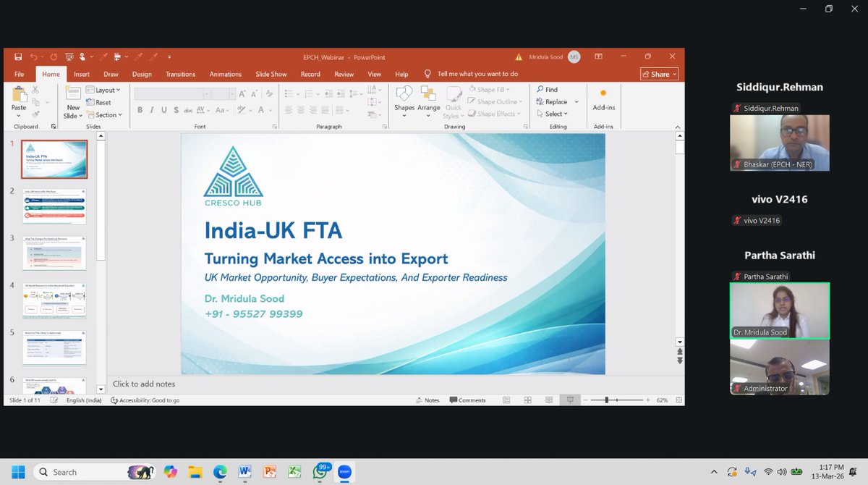This screenshot has height=485, width=868.
Task: Start Slide Show from status bar icon
Action: coord(570,400)
